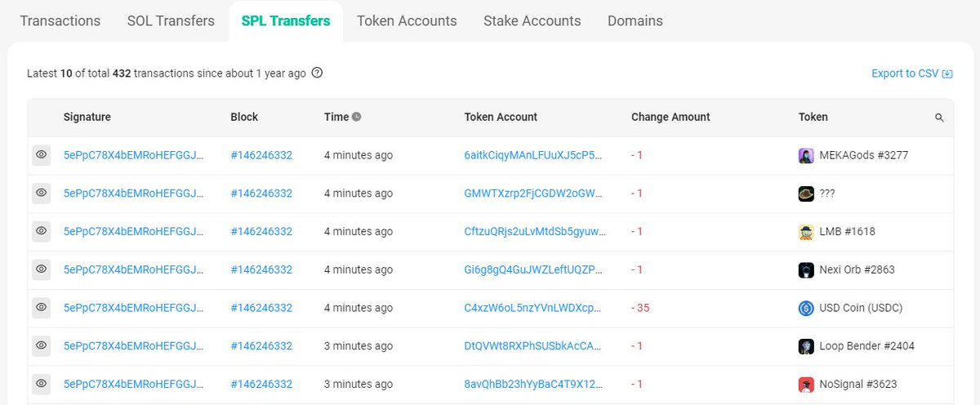Click the USD Coin logo icon
The height and width of the screenshot is (405, 980).
click(x=806, y=308)
